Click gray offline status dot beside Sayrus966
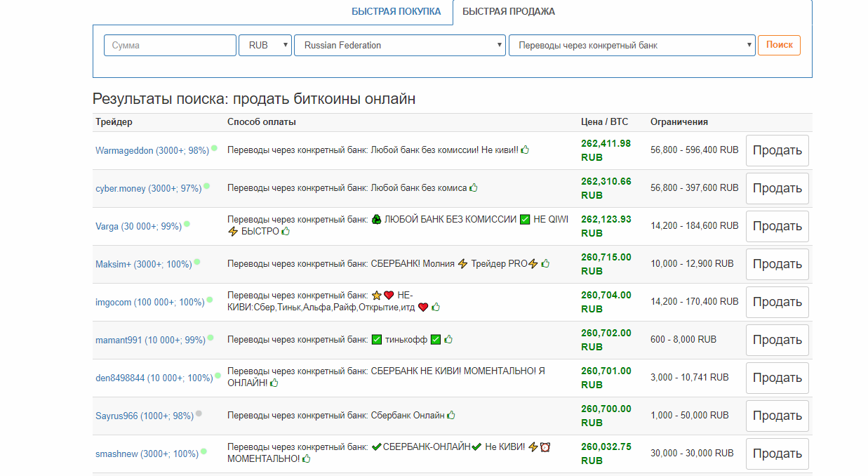 click(199, 414)
